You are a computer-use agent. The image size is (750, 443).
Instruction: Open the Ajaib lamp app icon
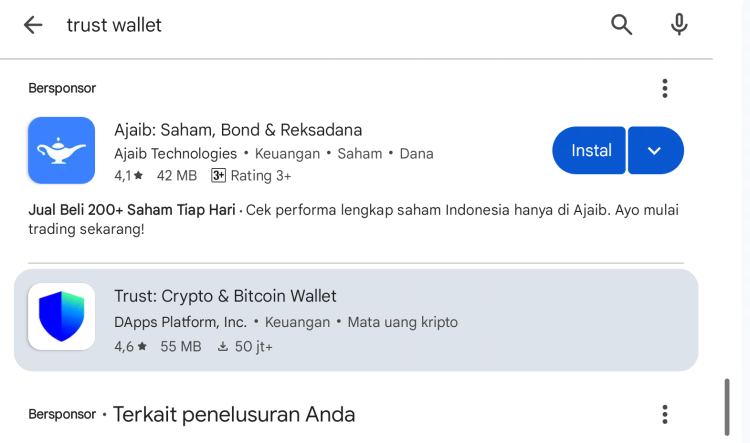(x=61, y=150)
